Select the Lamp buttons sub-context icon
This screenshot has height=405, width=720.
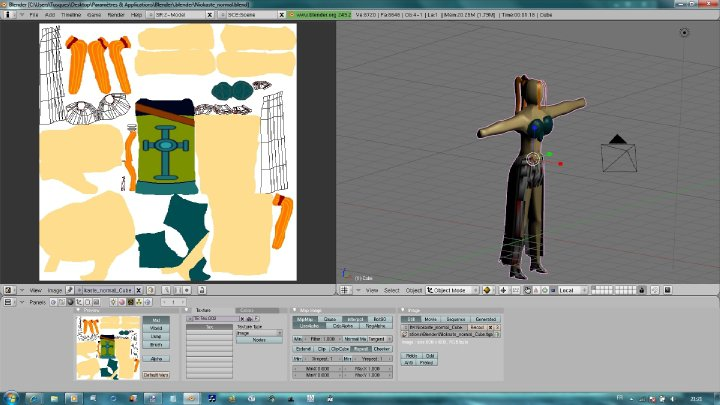click(x=113, y=302)
